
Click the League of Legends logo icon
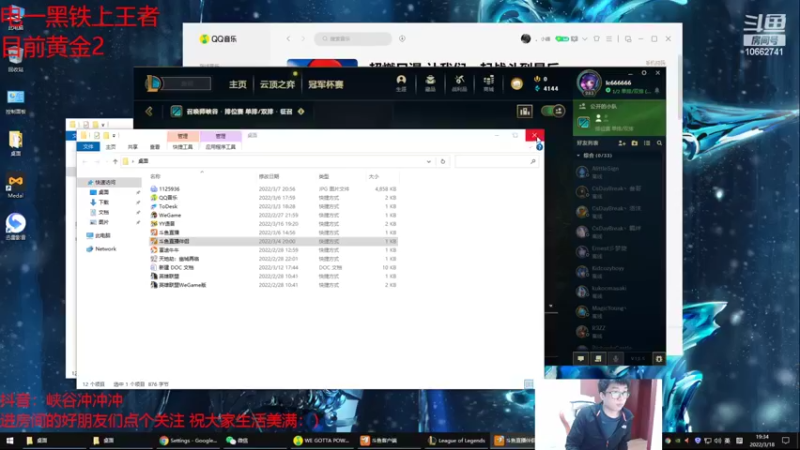[153, 83]
